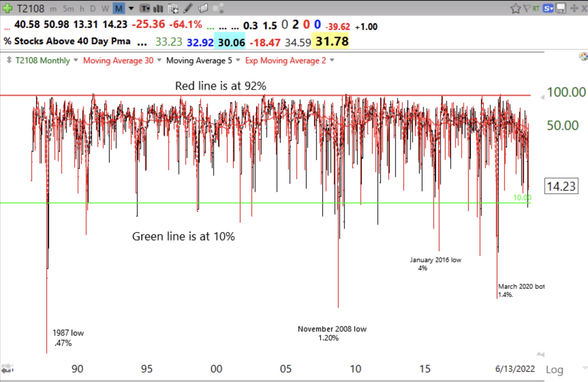The width and height of the screenshot is (588, 382).
Task: Switch to the Weekly (W) time frame
Action: click(105, 9)
